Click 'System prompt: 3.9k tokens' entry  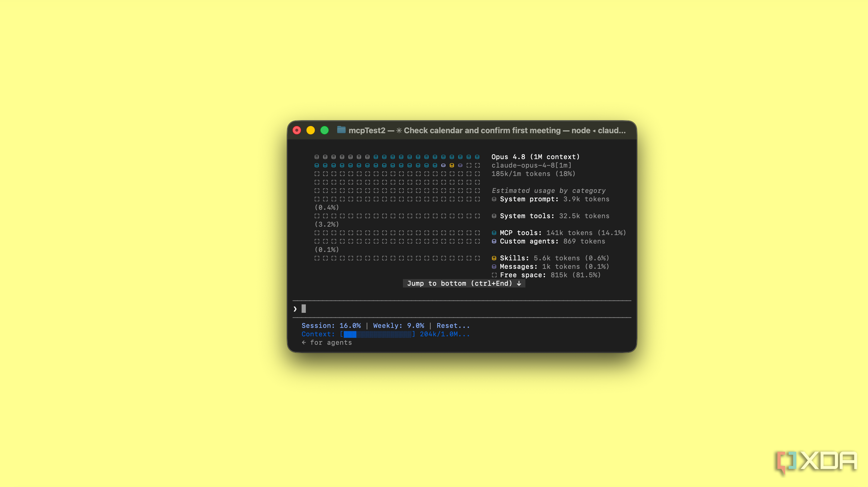[x=555, y=199]
